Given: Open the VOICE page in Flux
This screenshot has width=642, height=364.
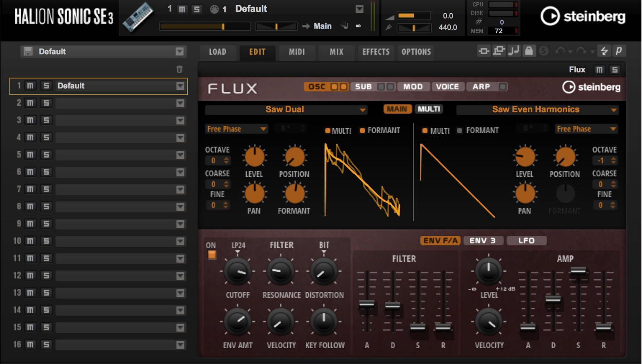Looking at the screenshot, I should coord(448,87).
